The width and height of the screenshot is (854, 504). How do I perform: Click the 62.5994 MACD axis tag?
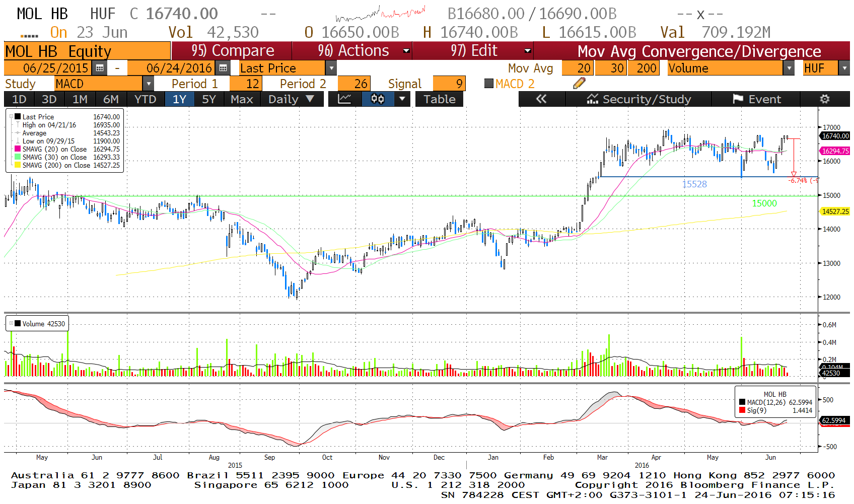point(834,420)
